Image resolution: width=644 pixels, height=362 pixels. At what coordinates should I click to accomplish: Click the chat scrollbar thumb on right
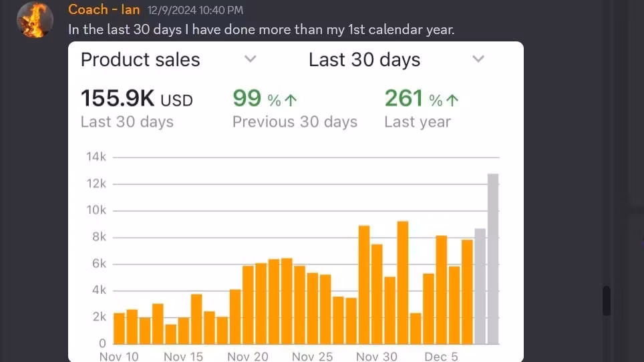click(x=606, y=301)
